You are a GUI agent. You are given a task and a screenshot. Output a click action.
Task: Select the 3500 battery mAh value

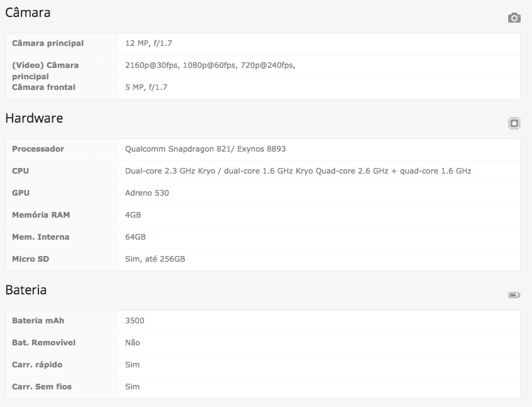[x=135, y=321]
